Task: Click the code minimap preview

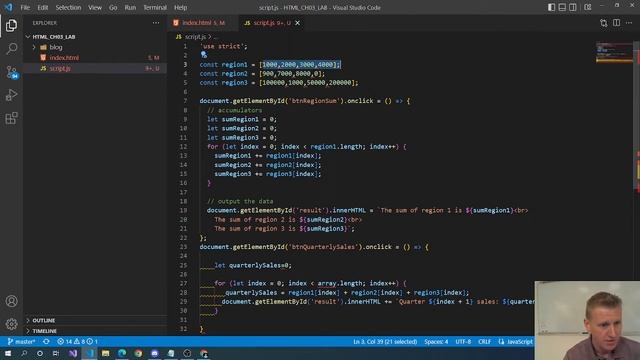Action: point(614,52)
